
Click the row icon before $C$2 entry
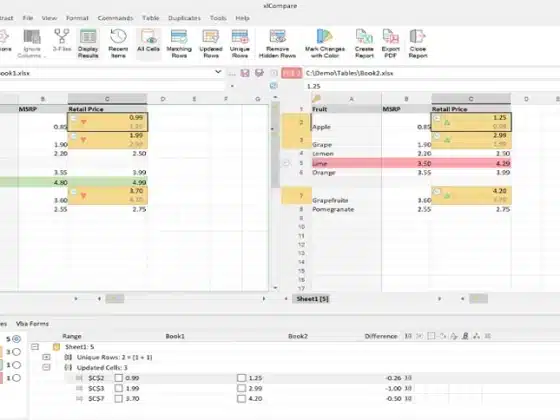pyautogui.click(x=79, y=378)
